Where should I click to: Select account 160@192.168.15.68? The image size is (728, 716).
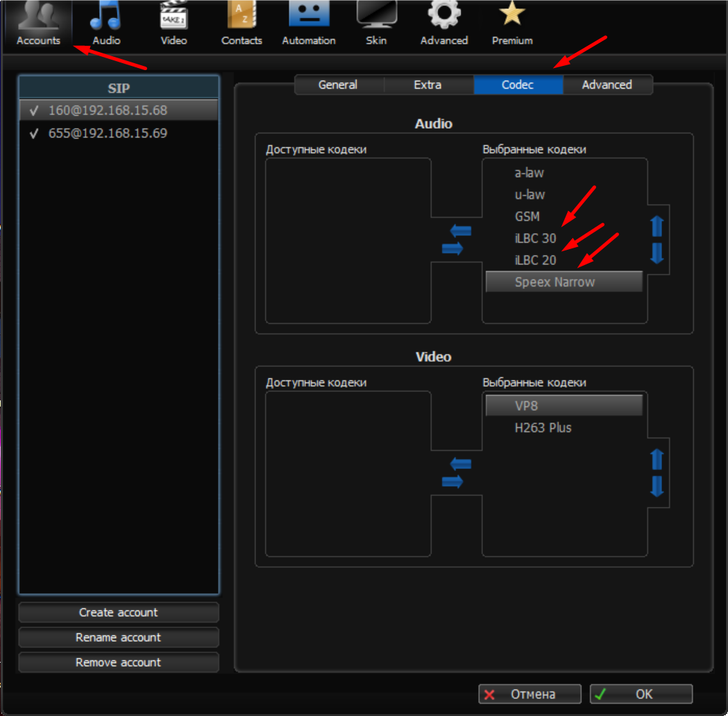119,110
